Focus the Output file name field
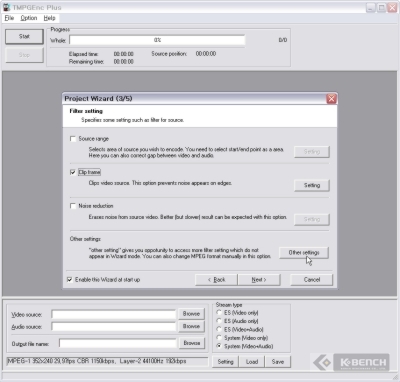The width and height of the screenshot is (400, 382). pos(118,343)
